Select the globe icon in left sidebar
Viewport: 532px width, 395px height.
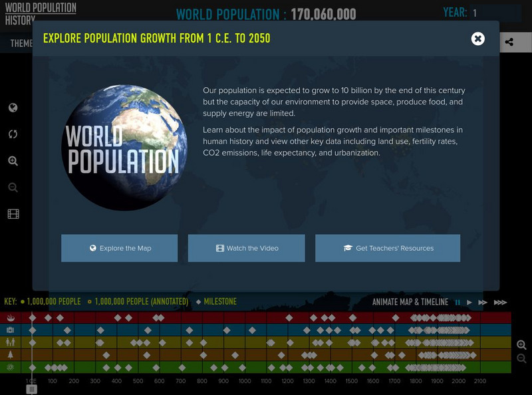pyautogui.click(x=13, y=108)
